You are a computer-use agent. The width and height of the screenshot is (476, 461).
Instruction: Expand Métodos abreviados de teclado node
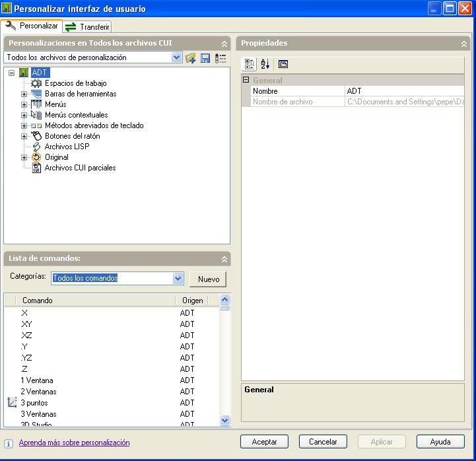coord(24,125)
